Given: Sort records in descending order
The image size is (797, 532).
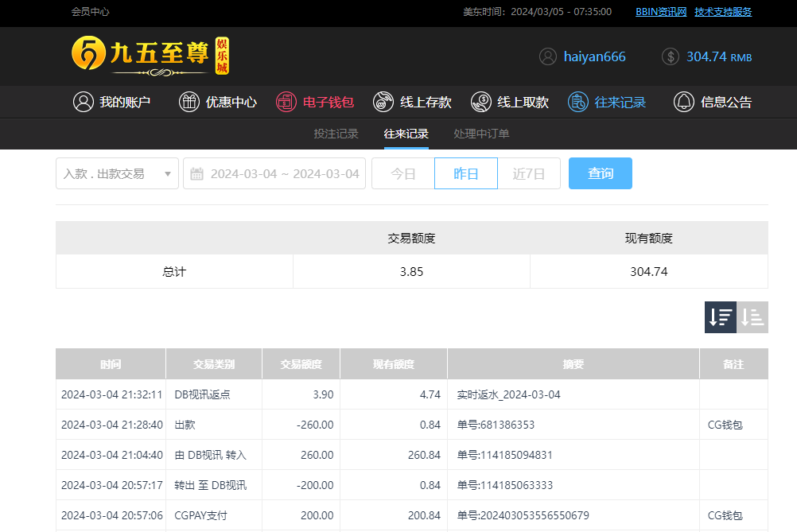Looking at the screenshot, I should 721,317.
